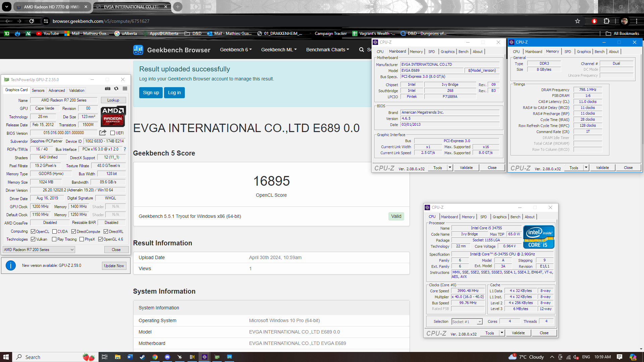
Task: Open Discord from the taskbar
Action: coord(167,357)
